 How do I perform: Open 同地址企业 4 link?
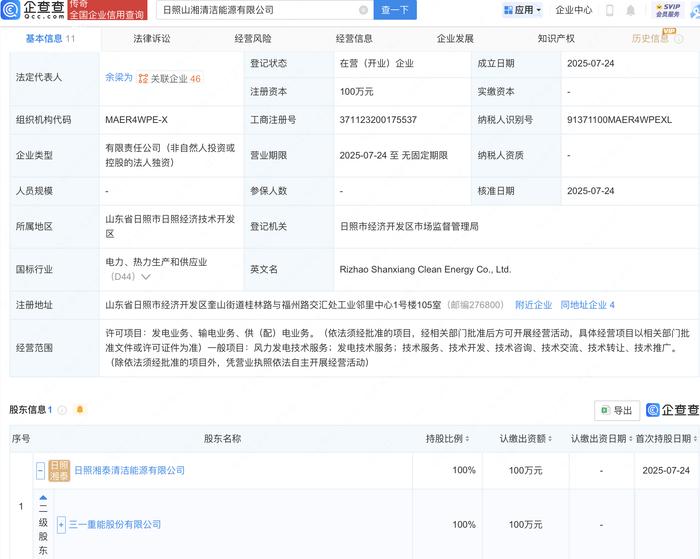pos(588,305)
